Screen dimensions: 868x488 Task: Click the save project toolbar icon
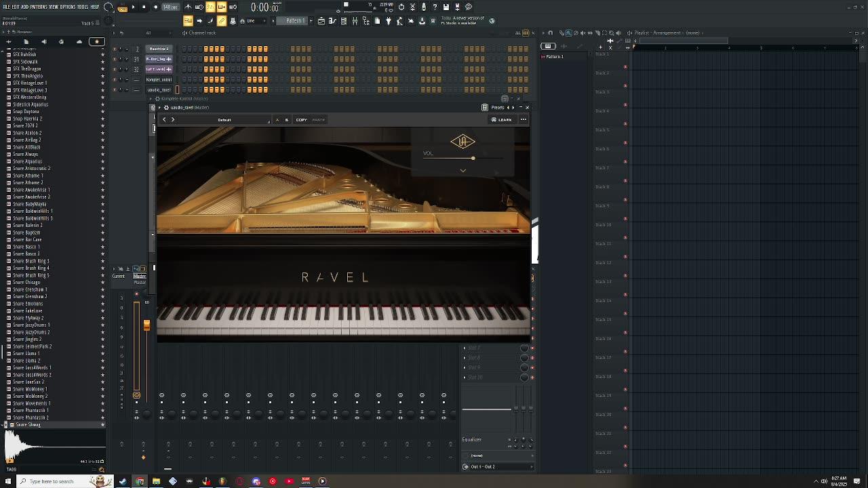pos(446,7)
